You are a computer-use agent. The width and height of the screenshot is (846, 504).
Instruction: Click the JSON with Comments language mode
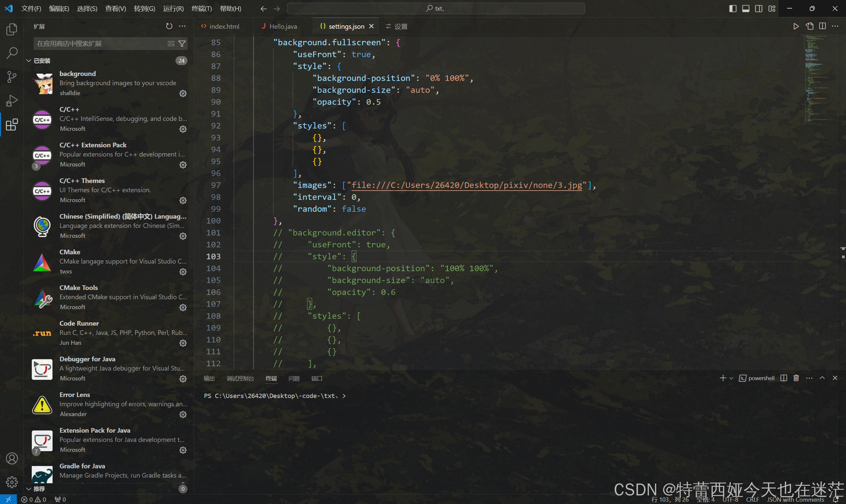click(795, 500)
